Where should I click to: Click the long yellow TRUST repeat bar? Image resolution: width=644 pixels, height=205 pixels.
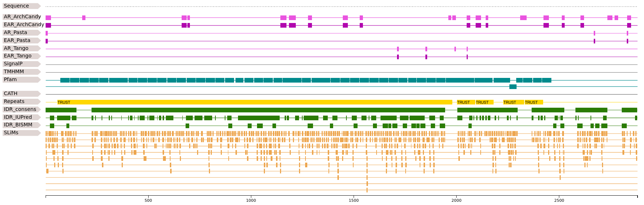tap(255, 102)
